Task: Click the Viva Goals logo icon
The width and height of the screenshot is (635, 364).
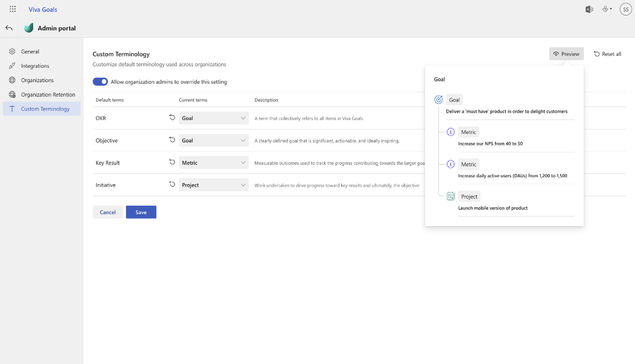Action: pyautogui.click(x=29, y=28)
